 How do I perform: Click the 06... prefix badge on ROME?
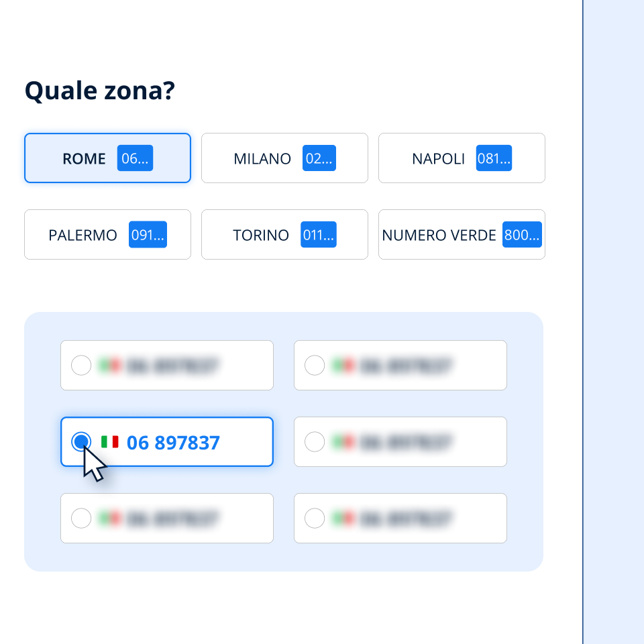click(x=134, y=158)
